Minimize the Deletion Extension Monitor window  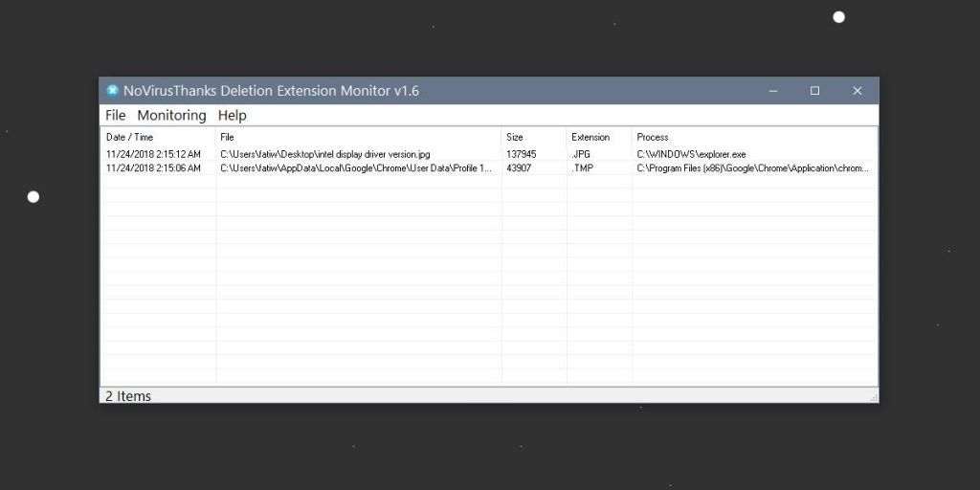tap(772, 91)
